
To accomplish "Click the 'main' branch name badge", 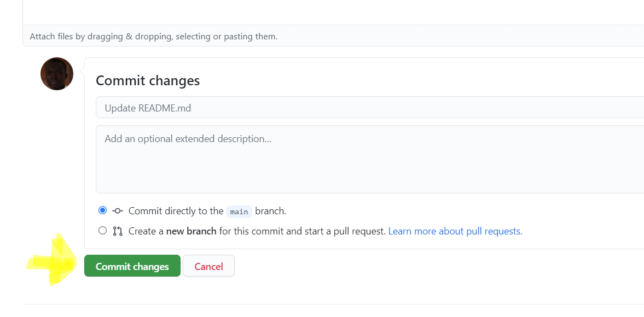I will 239,212.
